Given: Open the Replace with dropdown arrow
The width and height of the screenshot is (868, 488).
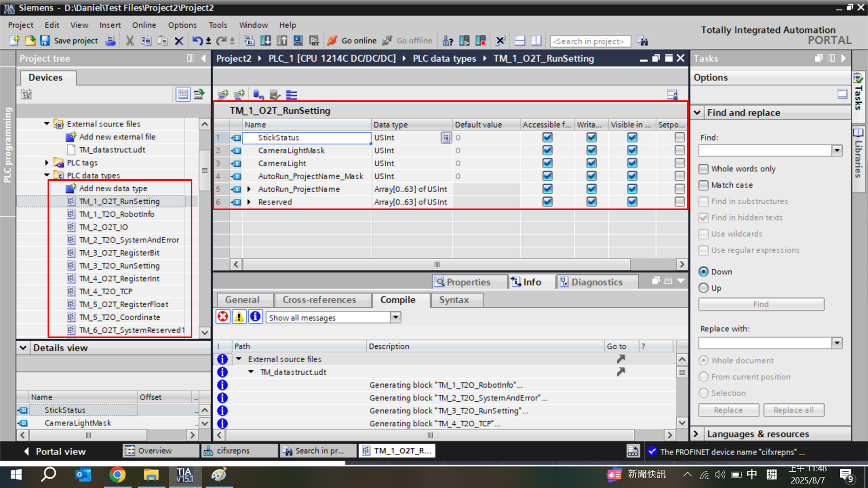Looking at the screenshot, I should tap(837, 343).
